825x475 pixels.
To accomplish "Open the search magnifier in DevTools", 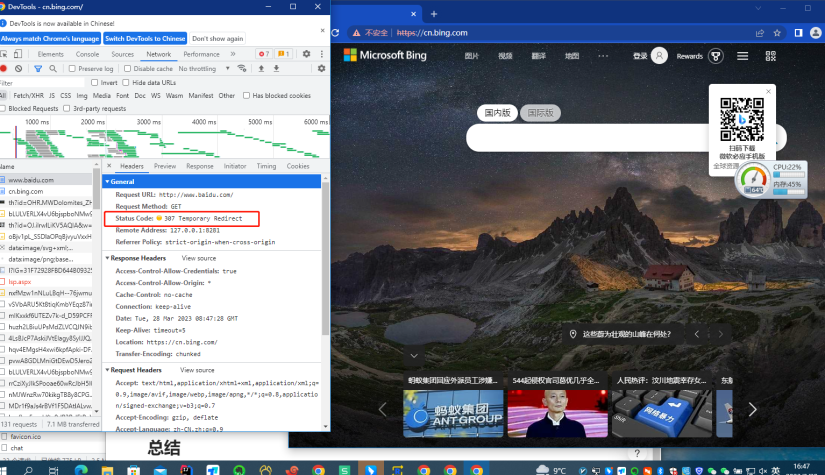I will click(x=53, y=68).
